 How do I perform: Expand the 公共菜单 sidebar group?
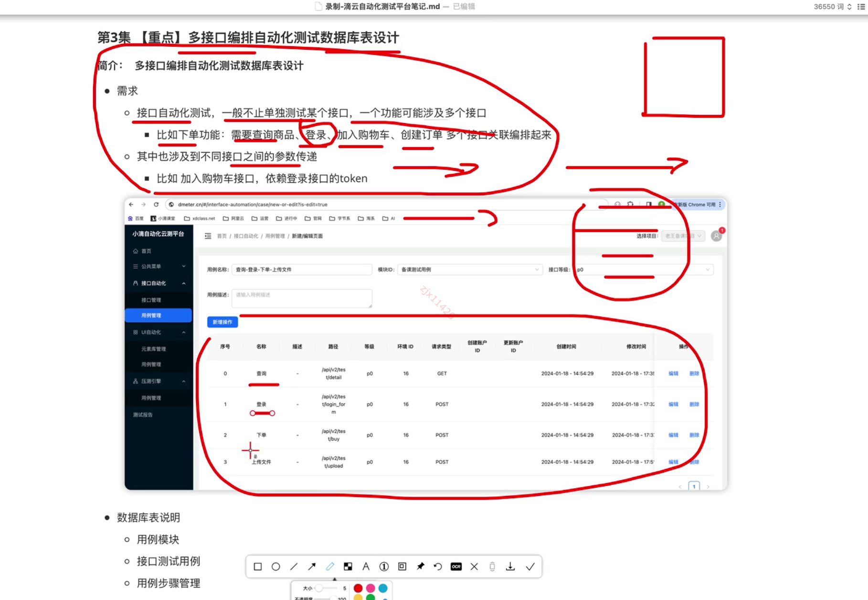click(159, 266)
